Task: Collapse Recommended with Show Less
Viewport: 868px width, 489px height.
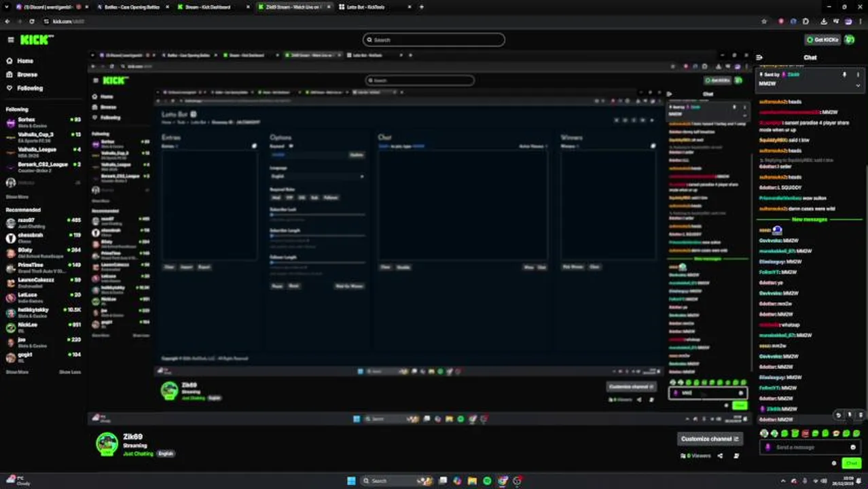Action: (x=70, y=372)
